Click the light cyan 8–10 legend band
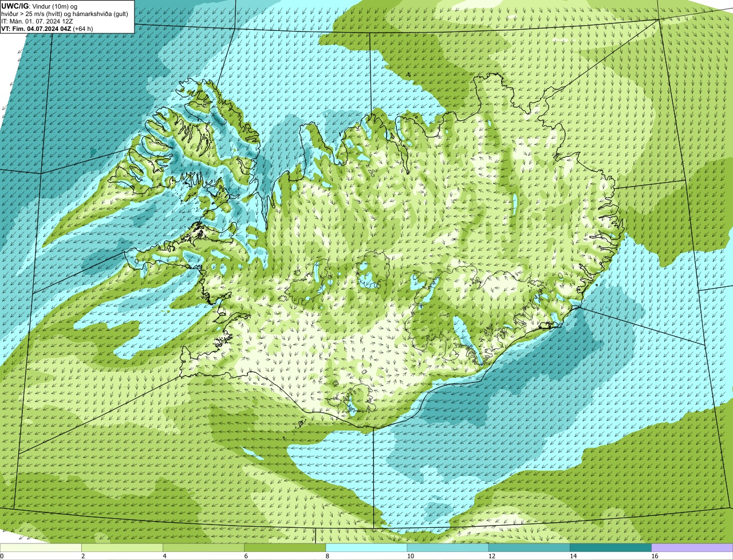The height and width of the screenshot is (560, 733). coord(366,548)
